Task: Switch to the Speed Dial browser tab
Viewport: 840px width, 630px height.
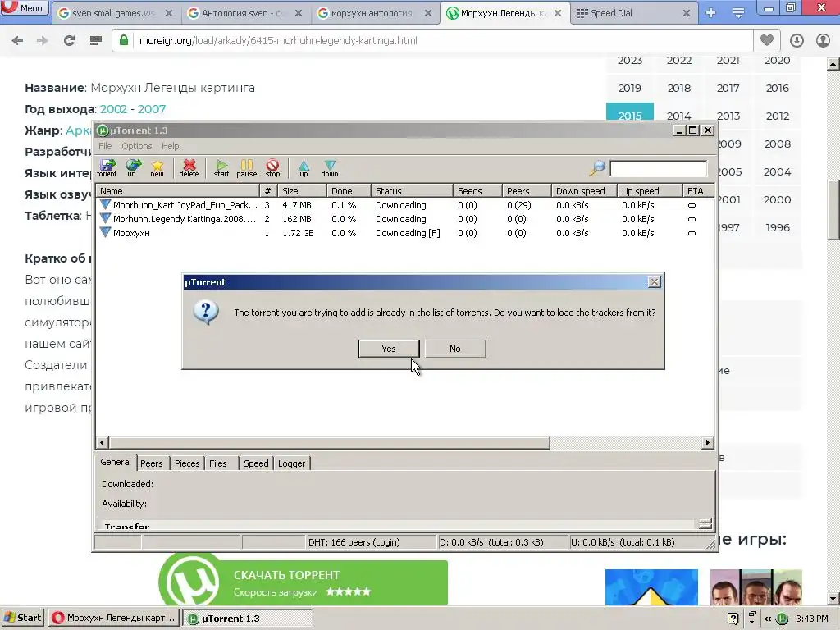Action: coord(634,13)
